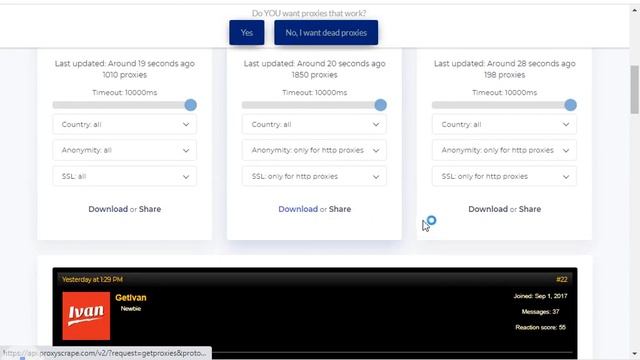The width and height of the screenshot is (640, 360).
Task: Download the 1850 proxies list
Action: (x=298, y=209)
